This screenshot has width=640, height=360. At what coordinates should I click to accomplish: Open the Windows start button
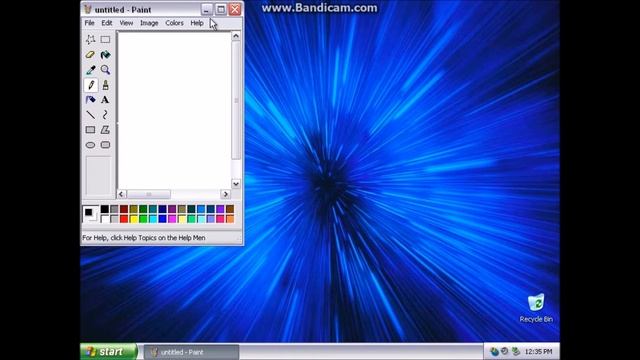pyautogui.click(x=109, y=351)
